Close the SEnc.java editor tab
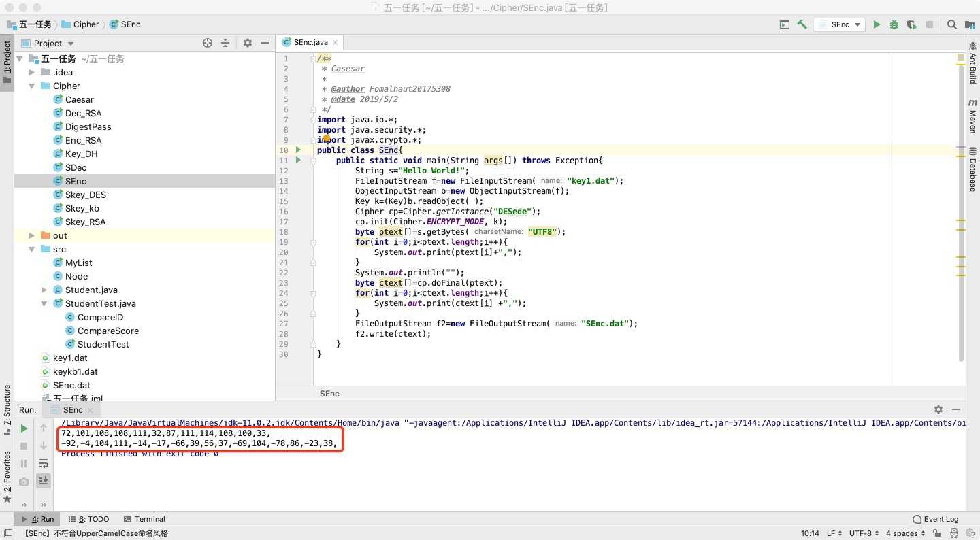Image resolution: width=980 pixels, height=540 pixels. [x=336, y=42]
